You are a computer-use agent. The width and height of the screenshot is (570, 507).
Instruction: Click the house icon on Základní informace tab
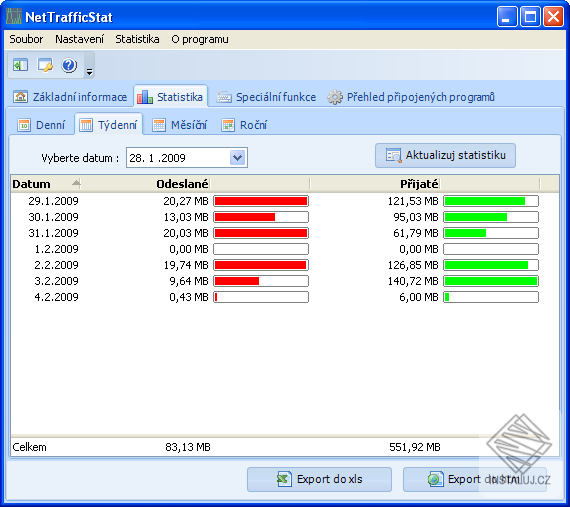click(x=21, y=97)
